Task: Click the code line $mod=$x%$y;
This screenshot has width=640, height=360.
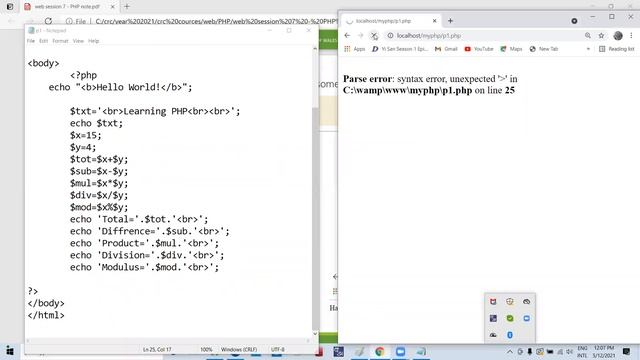Action: point(99,207)
